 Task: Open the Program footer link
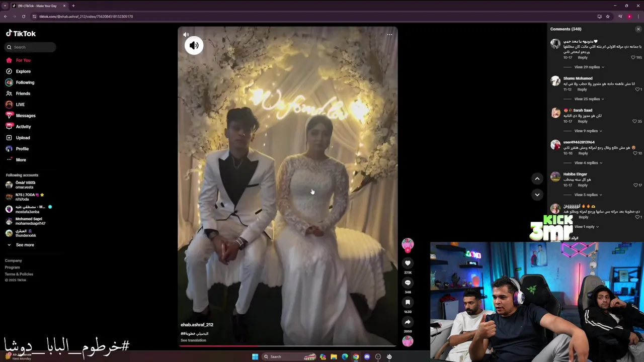[13, 267]
